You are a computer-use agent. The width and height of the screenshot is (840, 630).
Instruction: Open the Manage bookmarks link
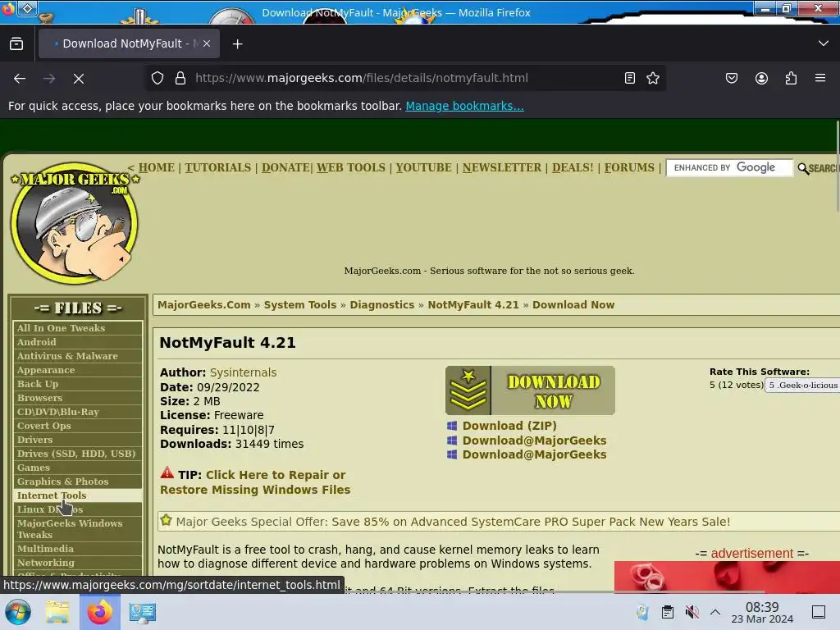coord(464,106)
